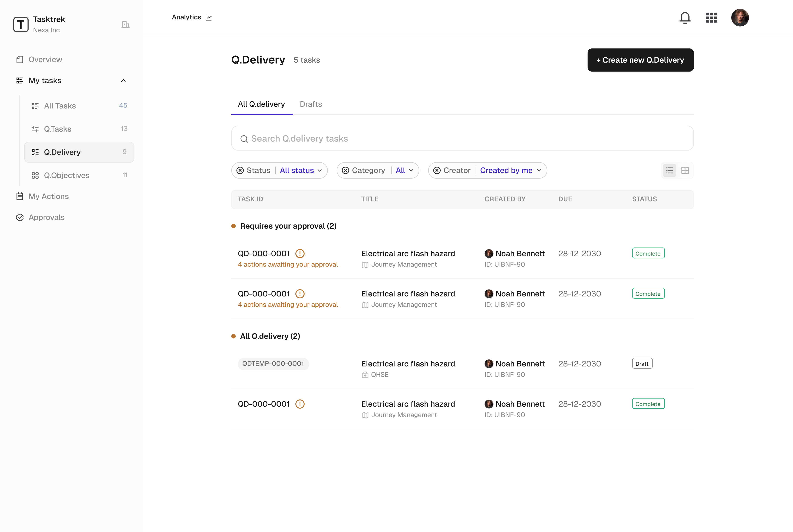Click the Tasktrek T logo
This screenshot has width=793, height=532.
click(x=21, y=24)
